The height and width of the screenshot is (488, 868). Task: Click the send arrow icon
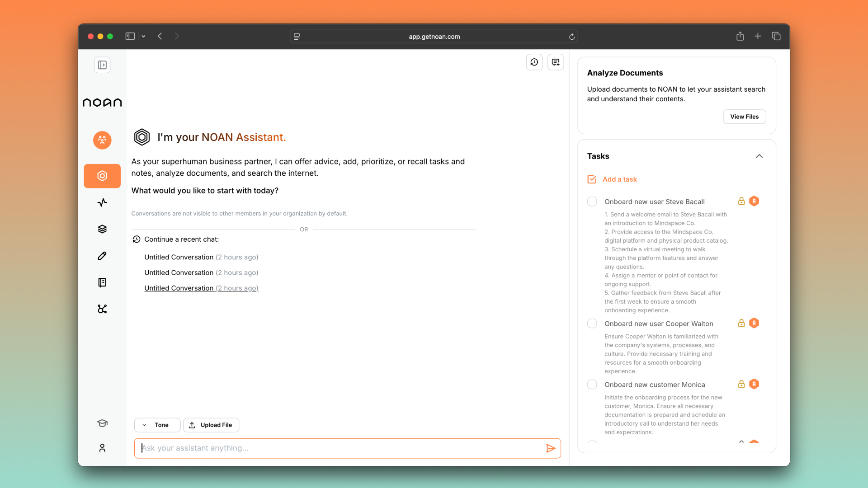click(x=551, y=448)
